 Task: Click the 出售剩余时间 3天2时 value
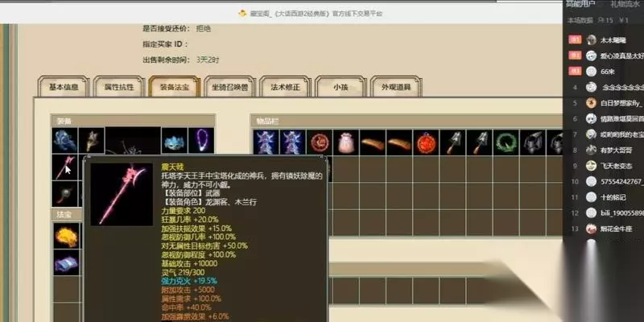click(x=208, y=60)
